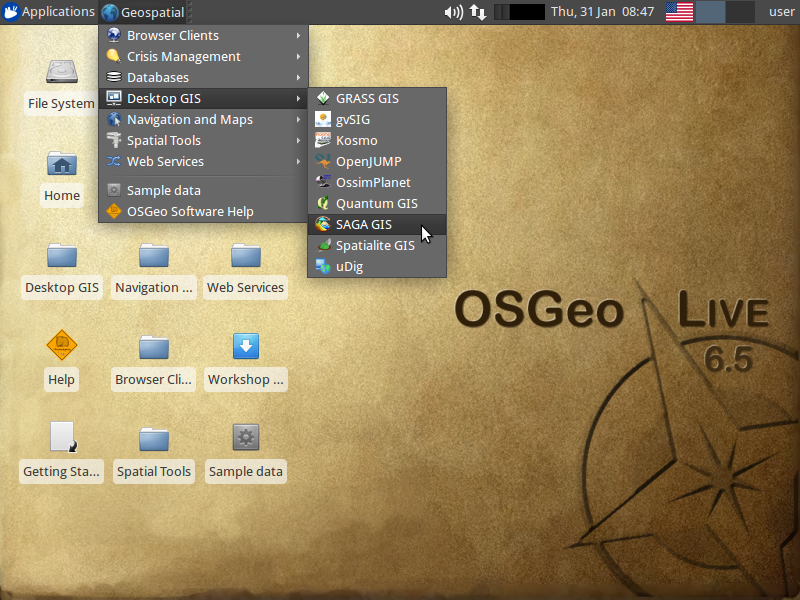Click the user name in top panel

pyautogui.click(x=782, y=12)
